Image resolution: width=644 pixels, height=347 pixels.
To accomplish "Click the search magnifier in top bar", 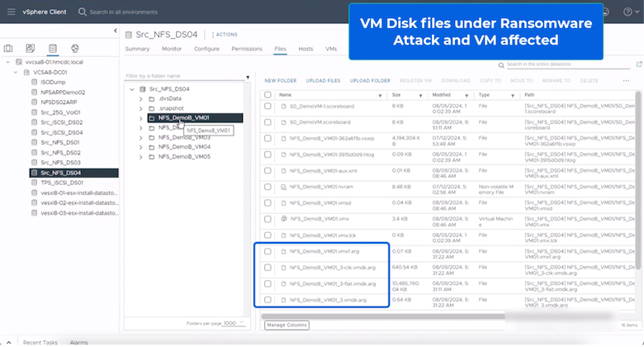I will (x=82, y=12).
